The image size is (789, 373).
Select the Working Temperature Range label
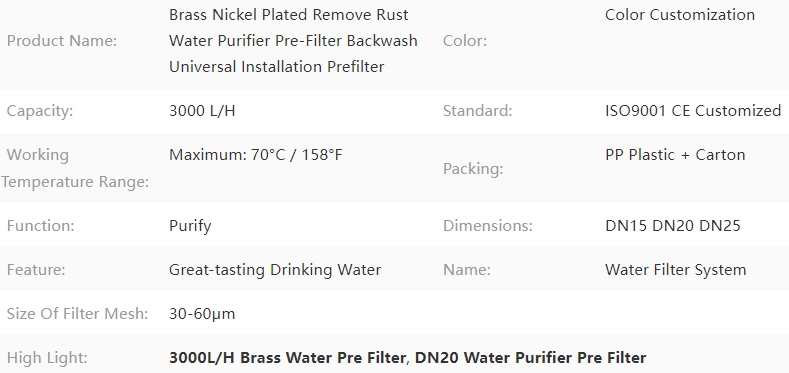75,168
